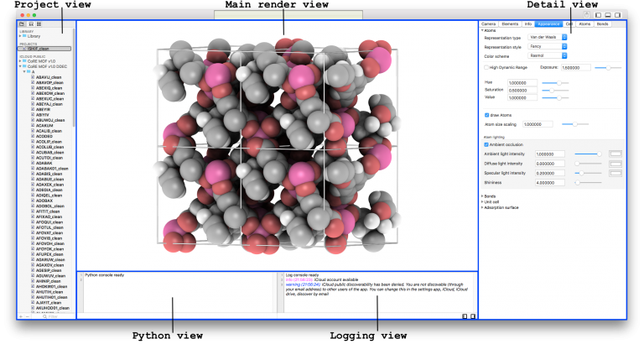Switch to the Camera tab
Viewport: 644px width, 344px height.
click(489, 24)
